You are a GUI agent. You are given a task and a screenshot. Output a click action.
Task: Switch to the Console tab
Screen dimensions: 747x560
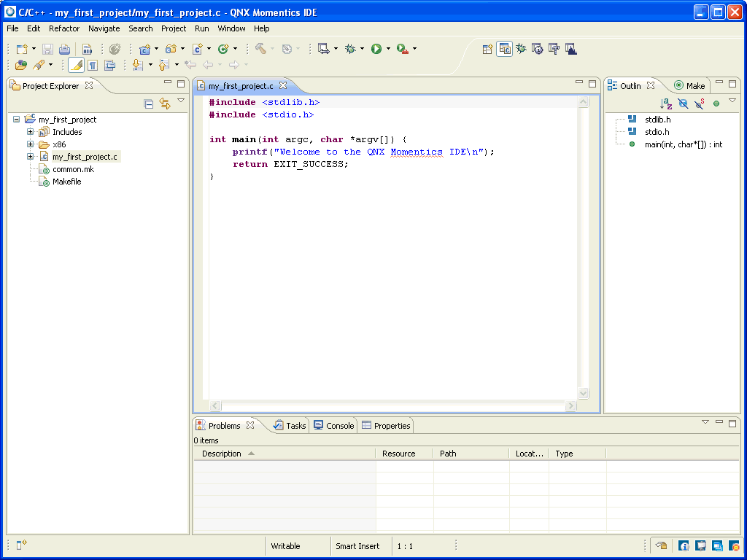point(333,426)
